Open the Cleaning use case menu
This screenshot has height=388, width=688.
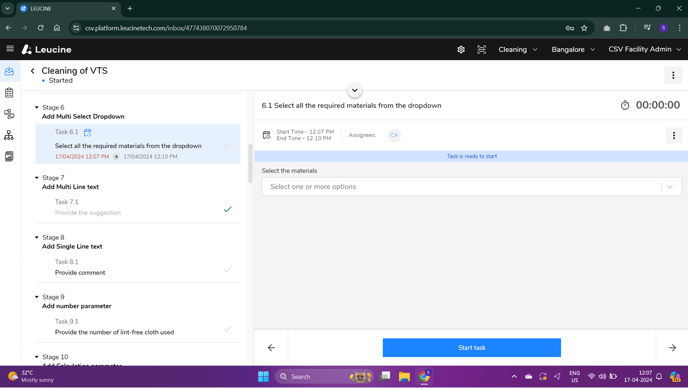coord(518,50)
